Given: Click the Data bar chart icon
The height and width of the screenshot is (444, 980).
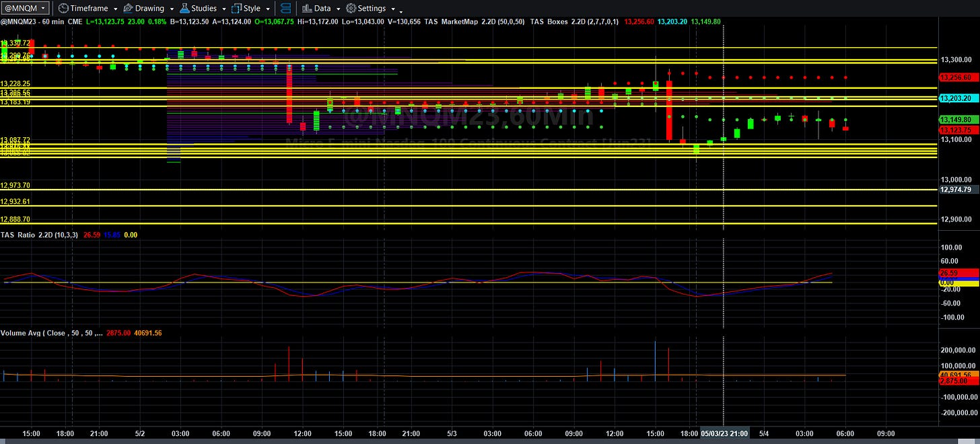Looking at the screenshot, I should coord(306,9).
